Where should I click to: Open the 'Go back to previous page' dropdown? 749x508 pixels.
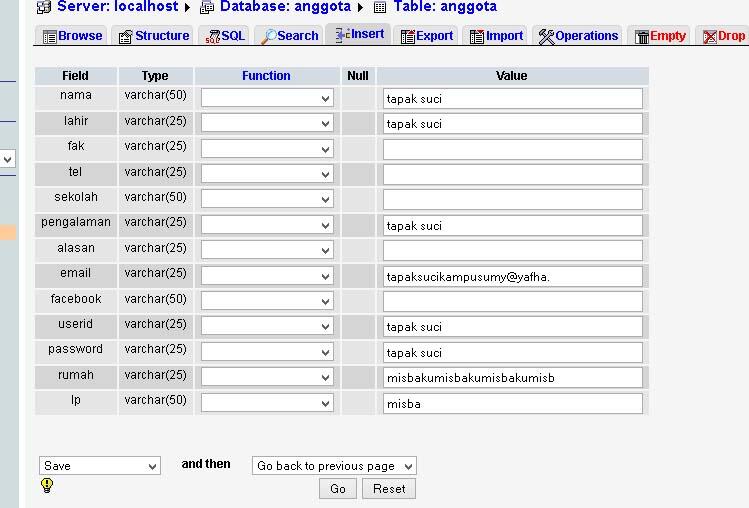click(334, 465)
